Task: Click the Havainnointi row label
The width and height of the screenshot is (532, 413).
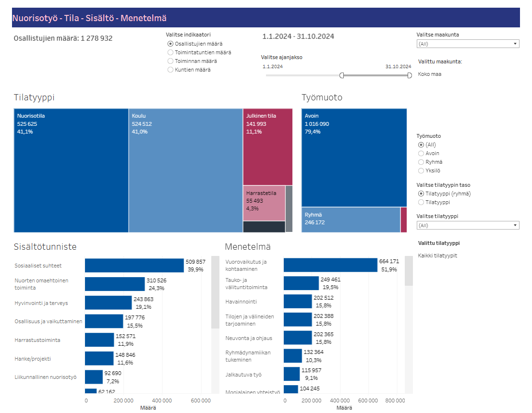Action: [241, 302]
